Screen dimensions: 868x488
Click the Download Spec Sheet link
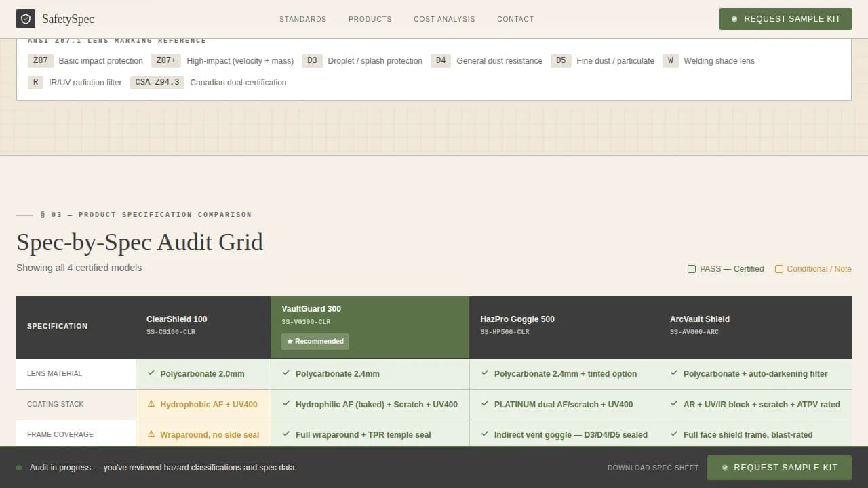coord(652,468)
